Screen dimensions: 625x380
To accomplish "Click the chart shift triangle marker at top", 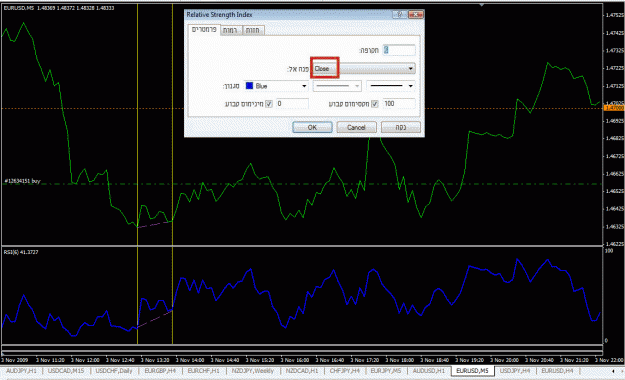I will [482, 5].
